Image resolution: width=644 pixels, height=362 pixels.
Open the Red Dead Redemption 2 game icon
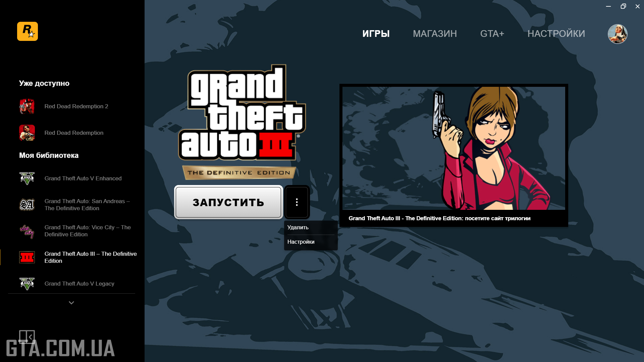click(x=27, y=106)
